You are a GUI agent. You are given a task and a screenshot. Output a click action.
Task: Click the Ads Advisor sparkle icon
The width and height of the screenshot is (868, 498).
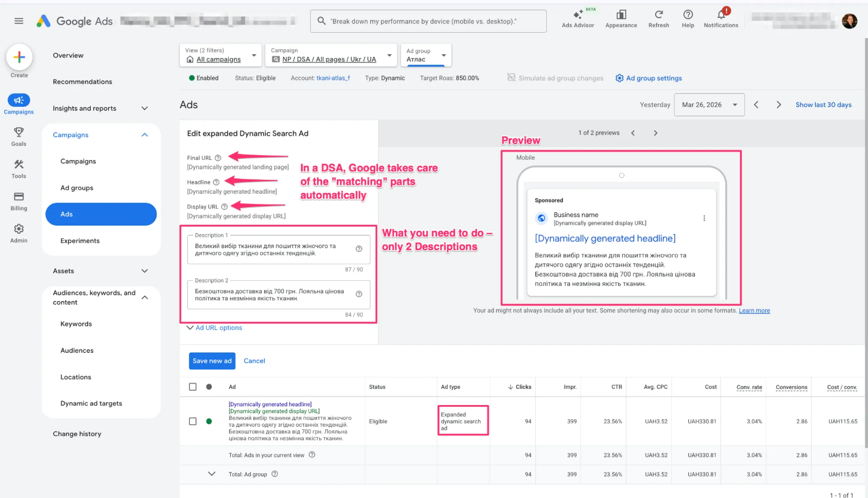tap(578, 15)
